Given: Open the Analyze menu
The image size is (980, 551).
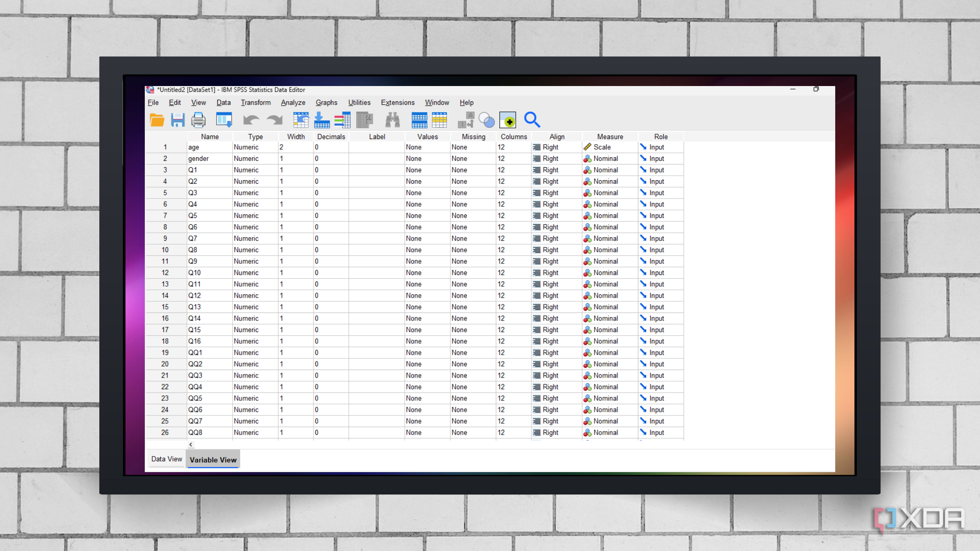Looking at the screenshot, I should coord(293,103).
